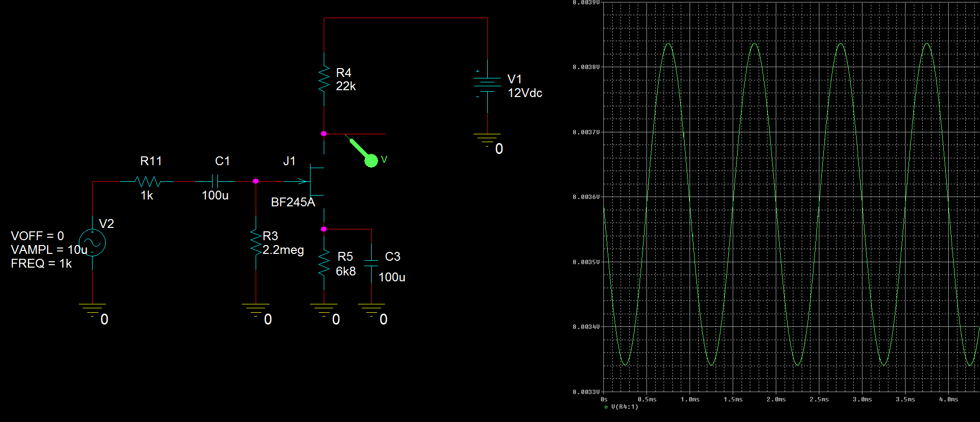
Task: Click the J1 JFET transistor symbol
Action: click(316, 181)
